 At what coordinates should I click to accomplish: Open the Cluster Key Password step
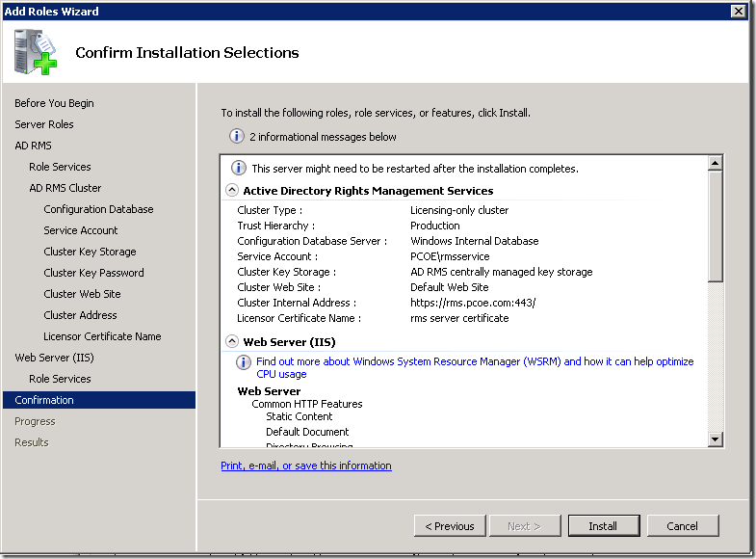[93, 273]
